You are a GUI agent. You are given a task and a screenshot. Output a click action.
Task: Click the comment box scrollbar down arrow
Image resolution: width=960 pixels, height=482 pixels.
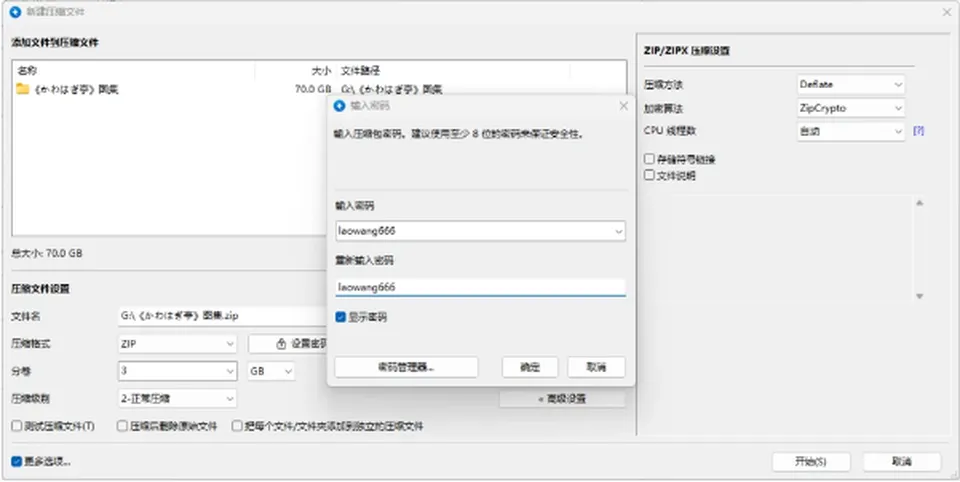pyautogui.click(x=919, y=296)
